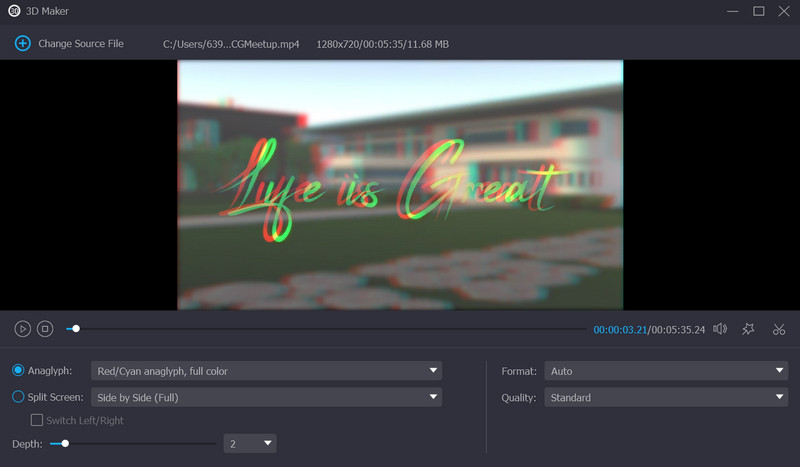Enable the Switch Left/Right checkbox
This screenshot has width=800, height=467.
pyautogui.click(x=37, y=420)
